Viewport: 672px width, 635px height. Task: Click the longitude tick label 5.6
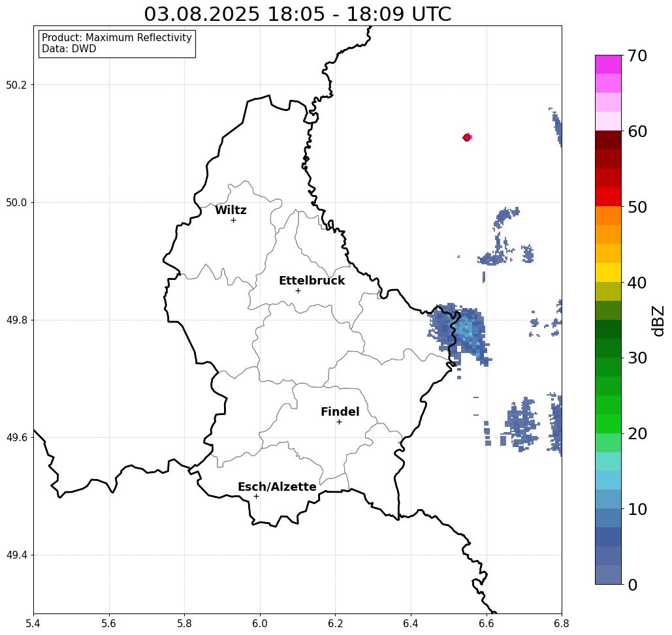(x=109, y=623)
